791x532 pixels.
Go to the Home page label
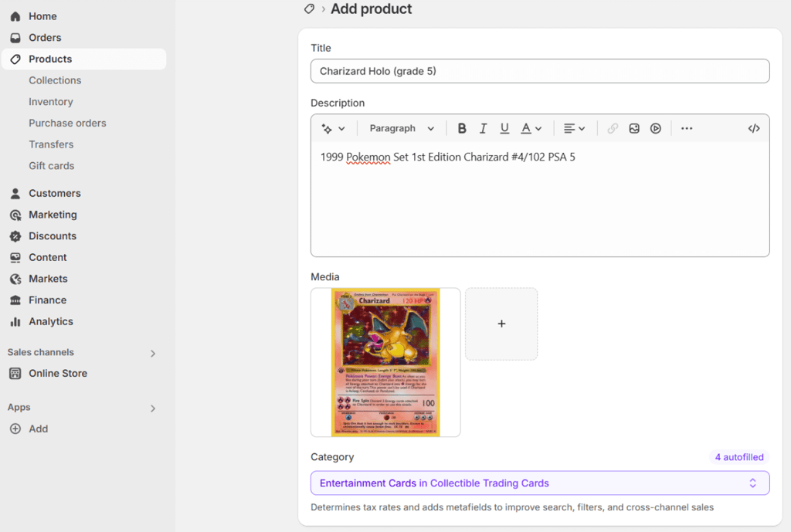coord(43,17)
